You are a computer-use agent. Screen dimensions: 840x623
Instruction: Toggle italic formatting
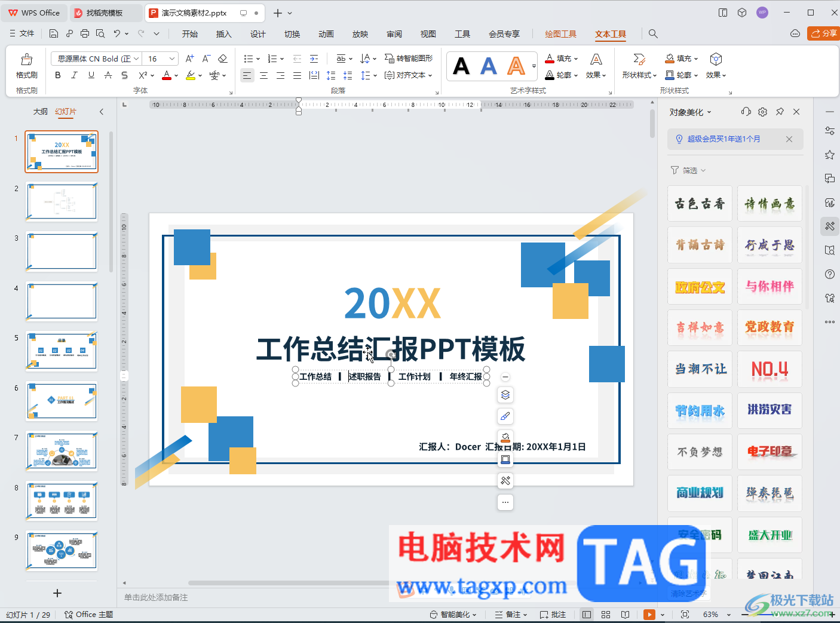tap(74, 75)
